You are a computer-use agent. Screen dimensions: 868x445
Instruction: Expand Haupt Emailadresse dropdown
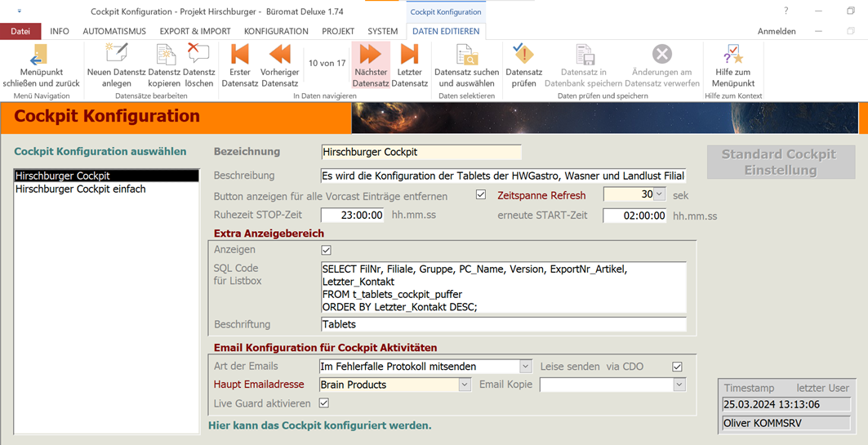click(465, 385)
